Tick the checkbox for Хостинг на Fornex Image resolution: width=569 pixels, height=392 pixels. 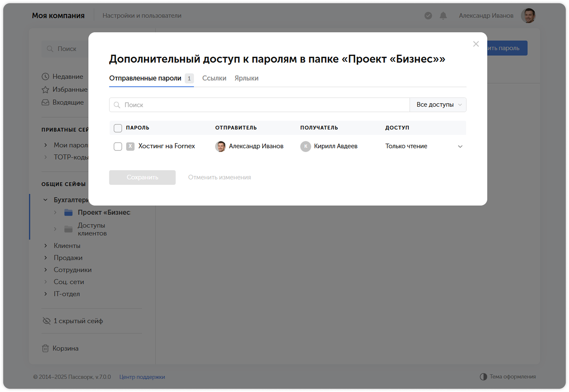(x=118, y=147)
